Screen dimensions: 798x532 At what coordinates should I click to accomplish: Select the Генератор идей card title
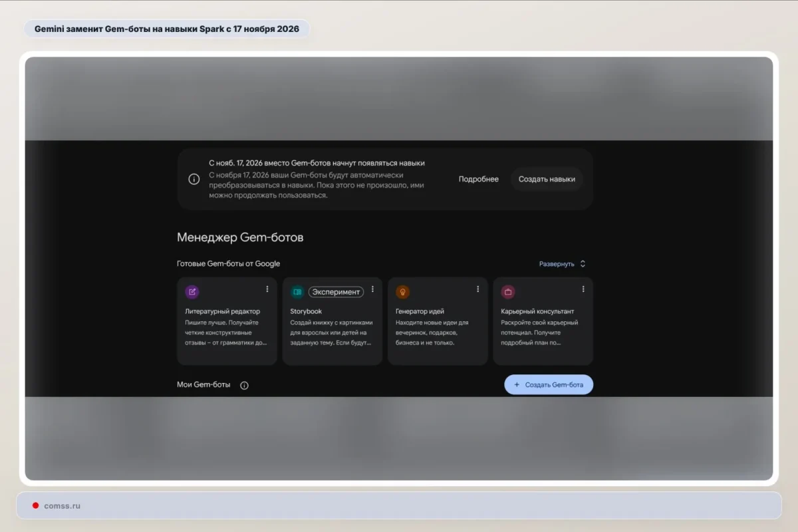[x=420, y=311]
